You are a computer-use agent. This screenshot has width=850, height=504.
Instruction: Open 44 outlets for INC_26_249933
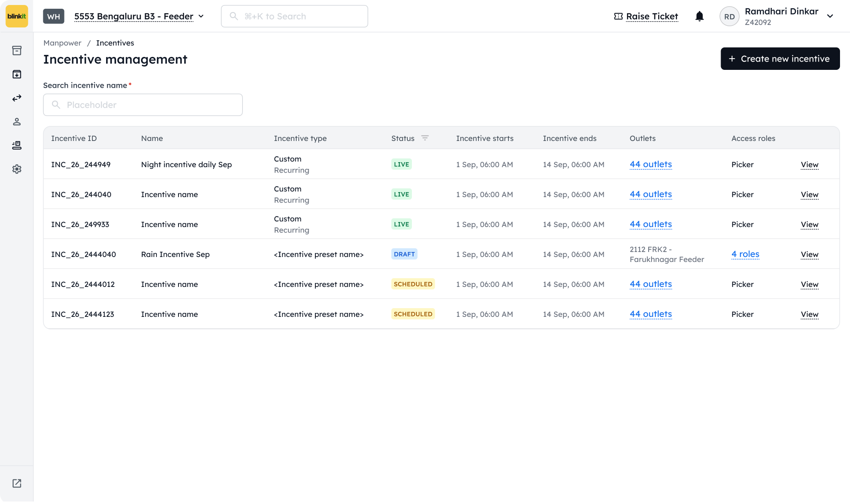[651, 224]
